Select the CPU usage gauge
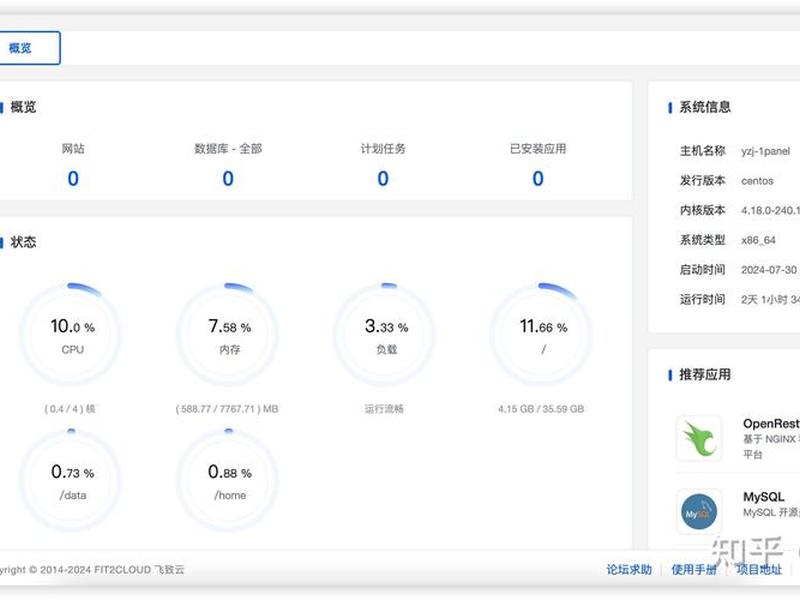This screenshot has width=800, height=600. (72, 334)
